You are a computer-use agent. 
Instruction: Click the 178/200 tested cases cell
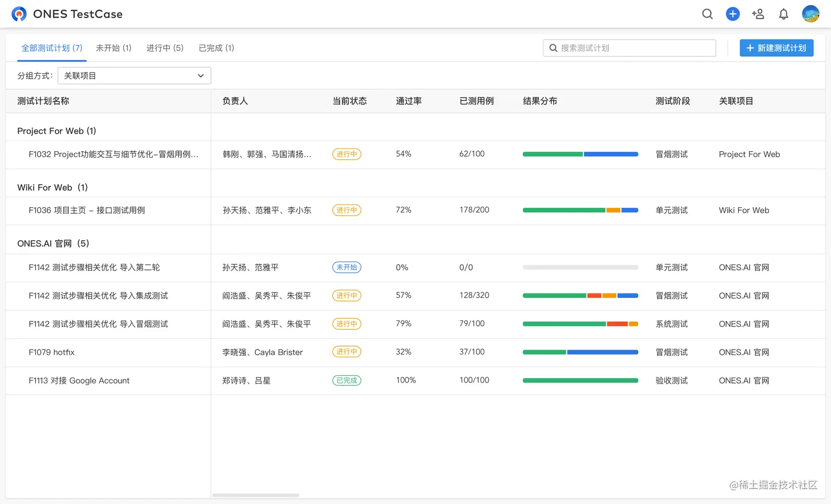474,210
